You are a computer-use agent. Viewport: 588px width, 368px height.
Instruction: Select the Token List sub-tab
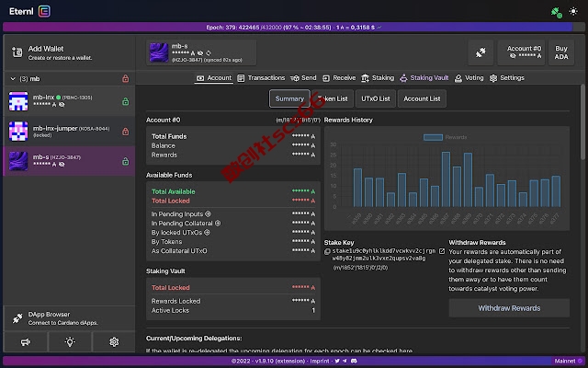pyautogui.click(x=333, y=98)
